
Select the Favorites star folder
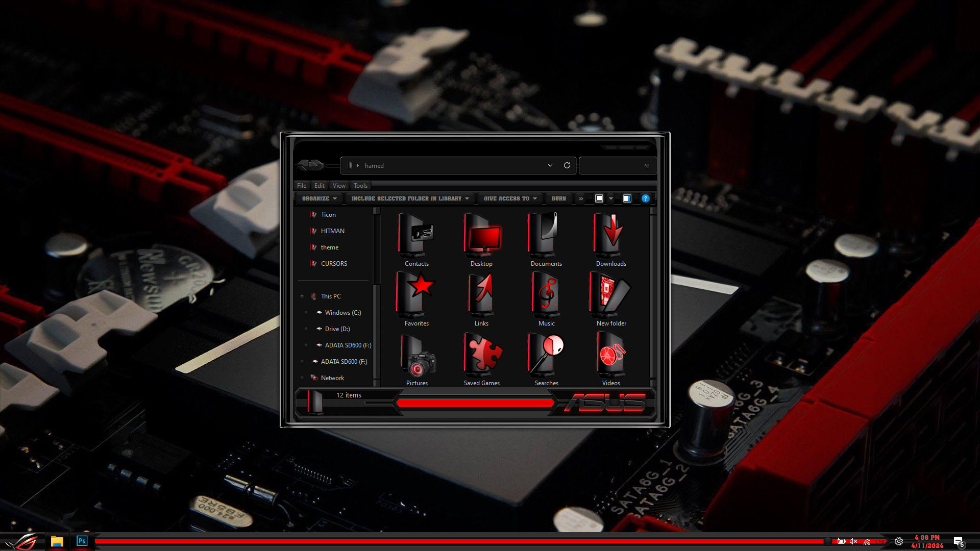point(416,295)
